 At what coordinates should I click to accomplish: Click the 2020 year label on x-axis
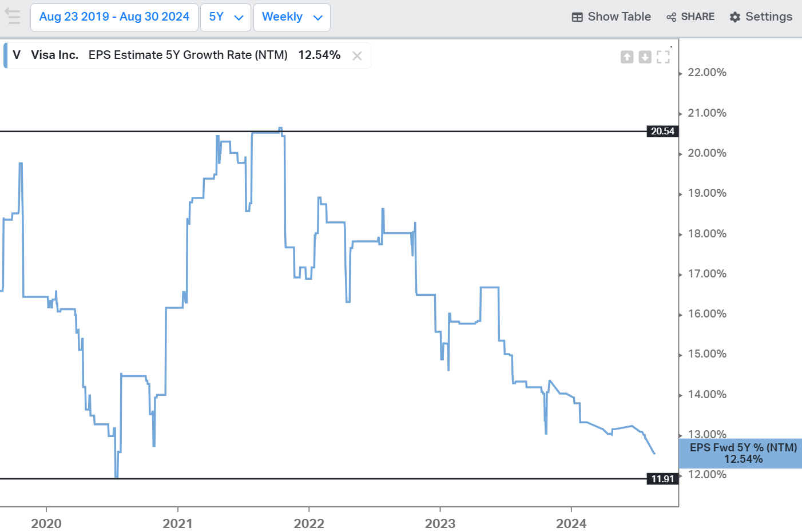[46, 523]
